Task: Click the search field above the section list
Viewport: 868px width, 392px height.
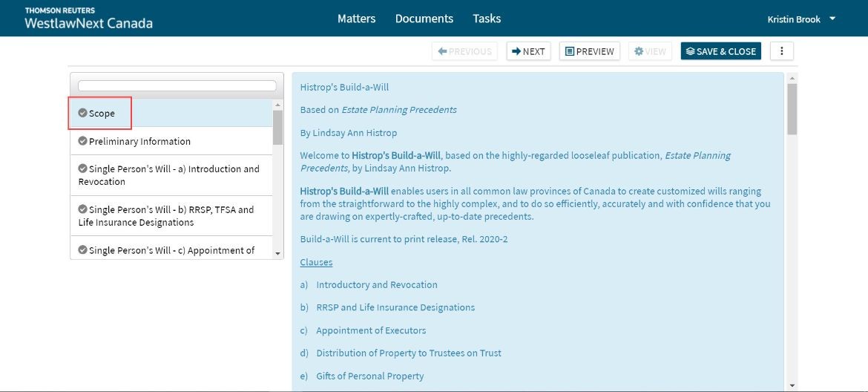Action: [x=177, y=86]
